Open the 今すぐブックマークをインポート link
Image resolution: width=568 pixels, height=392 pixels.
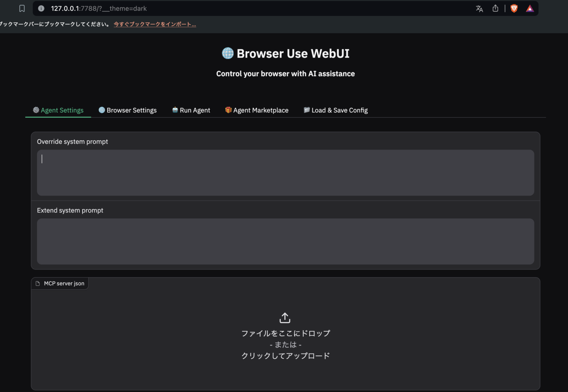pyautogui.click(x=155, y=24)
